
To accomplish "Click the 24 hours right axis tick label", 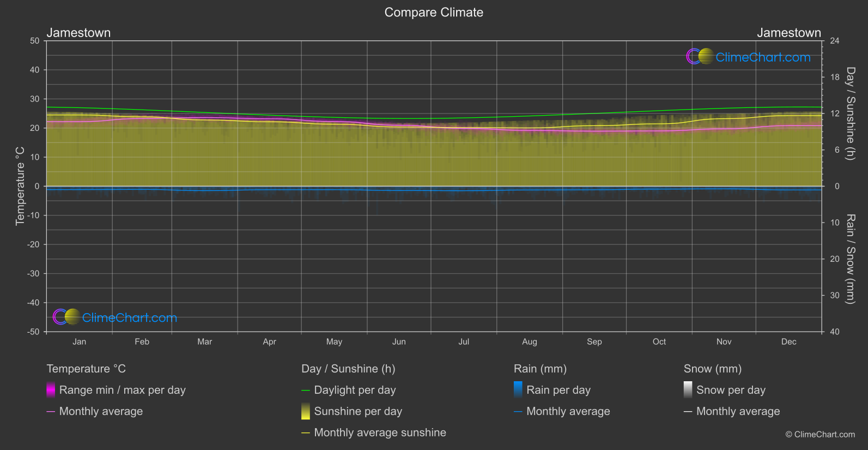I will (x=835, y=41).
